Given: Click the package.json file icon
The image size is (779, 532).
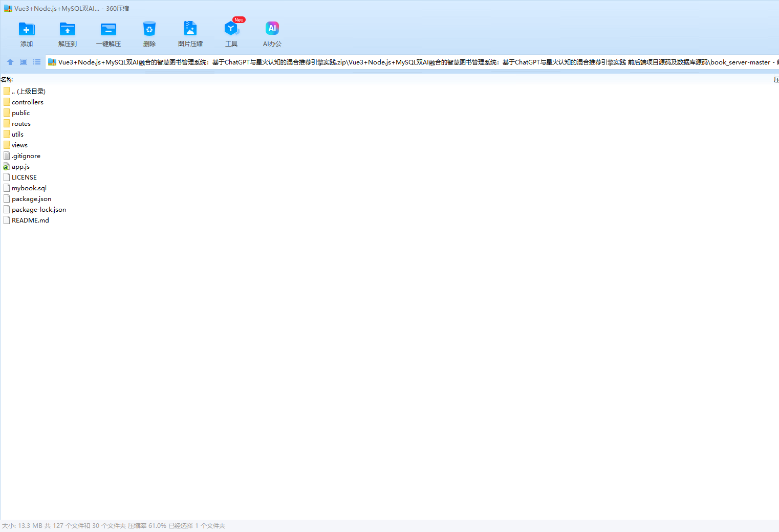Looking at the screenshot, I should (x=7, y=198).
